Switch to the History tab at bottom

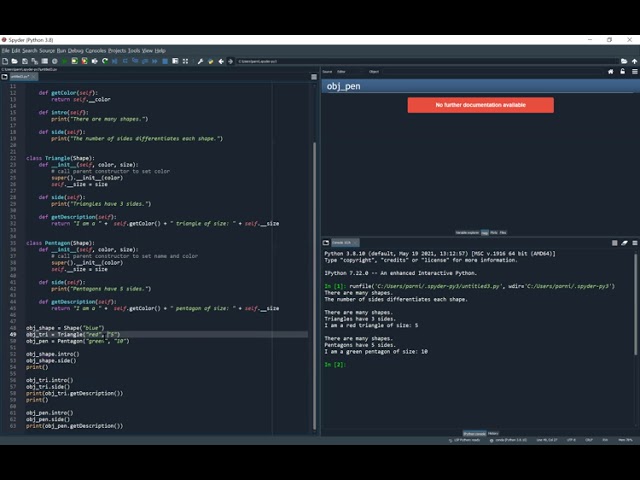pyautogui.click(x=493, y=433)
